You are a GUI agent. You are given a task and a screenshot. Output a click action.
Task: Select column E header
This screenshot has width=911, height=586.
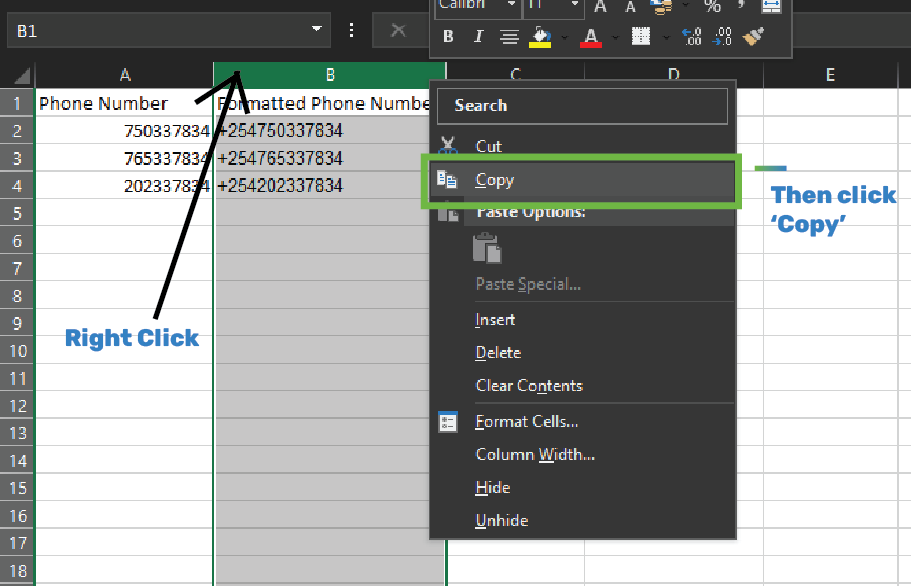click(830, 75)
